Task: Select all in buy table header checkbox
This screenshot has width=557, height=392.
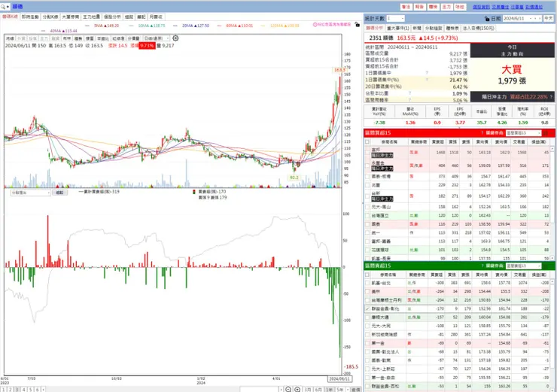Action: (x=367, y=141)
